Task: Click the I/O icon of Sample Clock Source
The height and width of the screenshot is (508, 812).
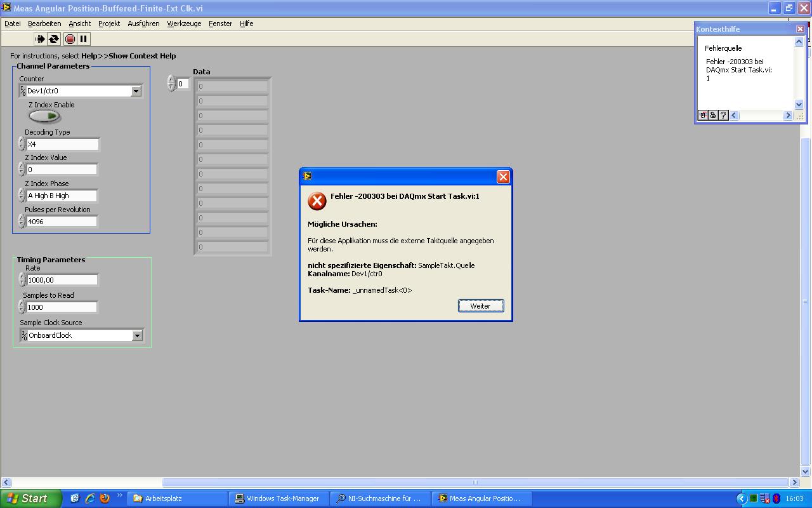Action: click(x=24, y=335)
